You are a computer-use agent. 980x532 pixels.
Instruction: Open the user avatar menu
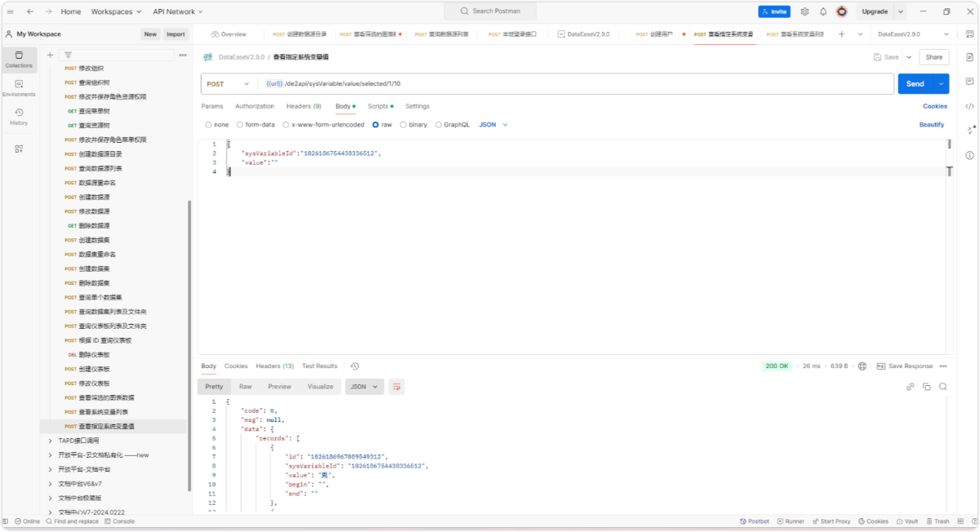click(x=842, y=11)
